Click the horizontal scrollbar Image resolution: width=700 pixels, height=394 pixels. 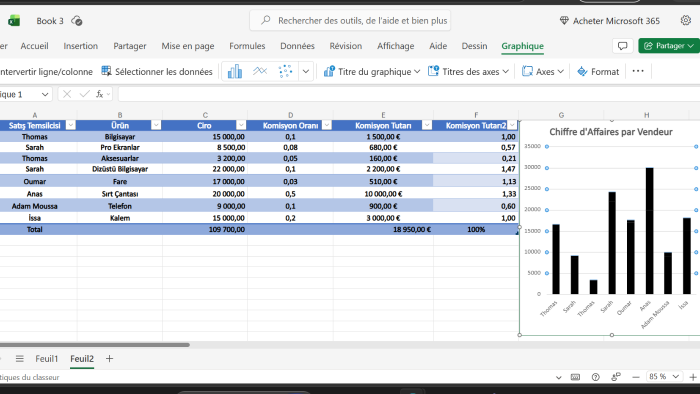95,344
